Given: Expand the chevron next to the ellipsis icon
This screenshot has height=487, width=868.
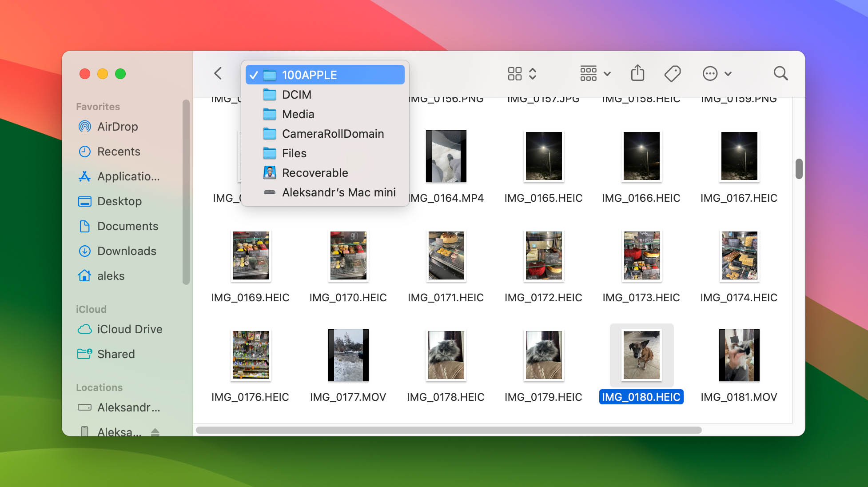Looking at the screenshot, I should click(727, 73).
